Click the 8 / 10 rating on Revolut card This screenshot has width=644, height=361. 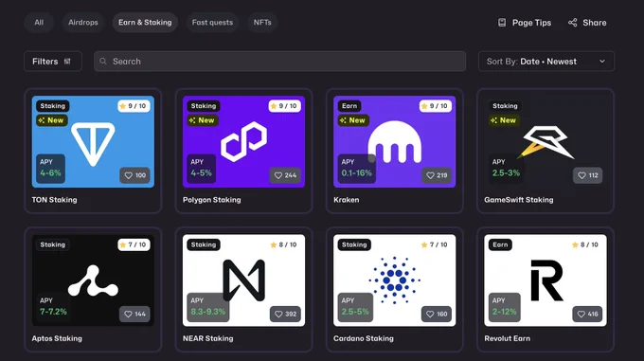(x=586, y=244)
